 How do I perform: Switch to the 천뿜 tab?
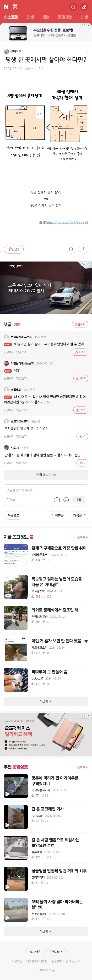[x=30, y=17]
